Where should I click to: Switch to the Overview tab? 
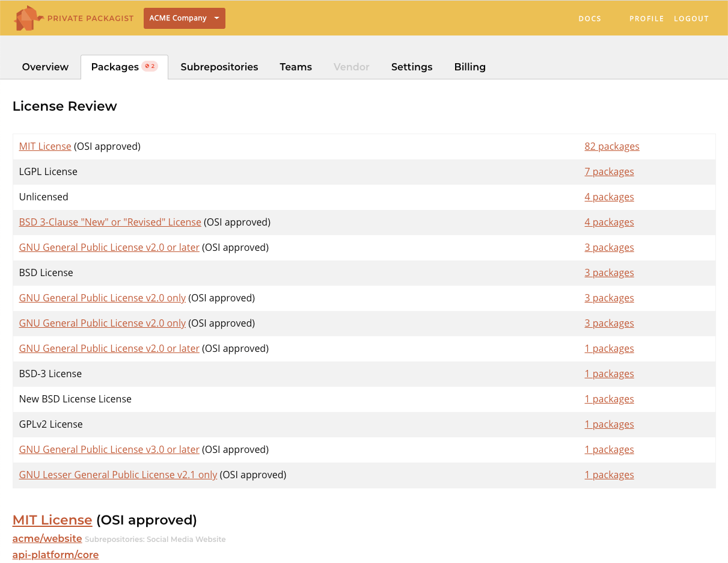click(x=45, y=67)
